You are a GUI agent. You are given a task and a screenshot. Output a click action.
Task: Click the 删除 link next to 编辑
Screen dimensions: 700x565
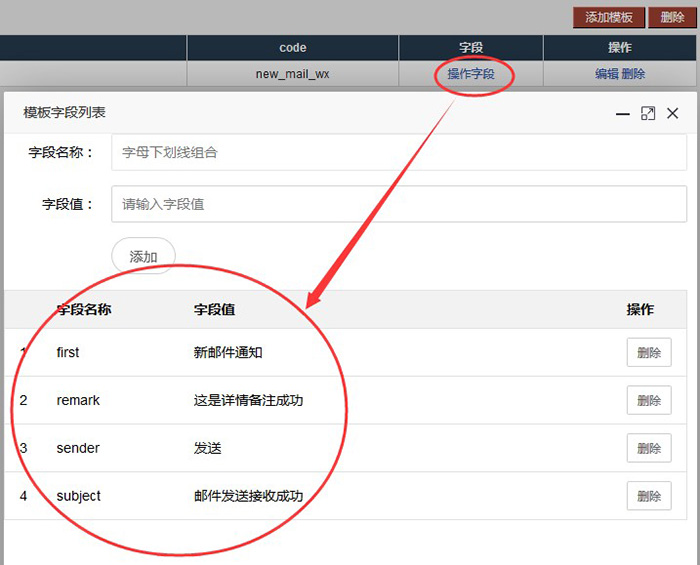(633, 74)
